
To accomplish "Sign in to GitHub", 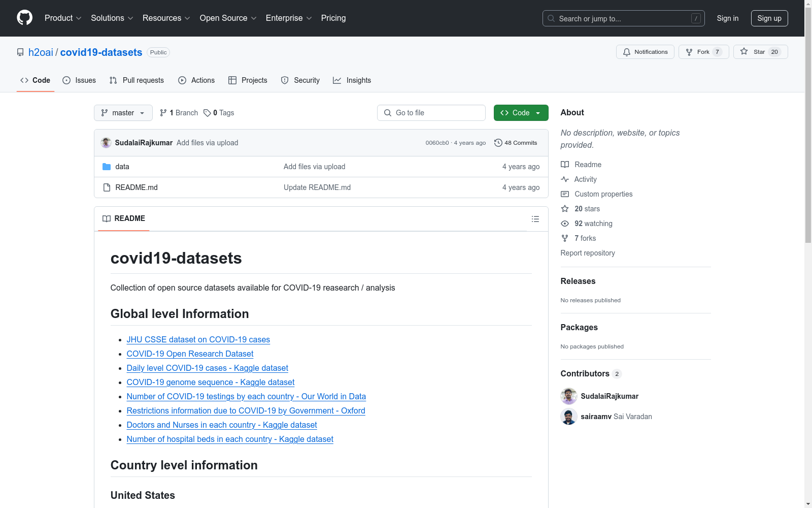I will (x=727, y=18).
